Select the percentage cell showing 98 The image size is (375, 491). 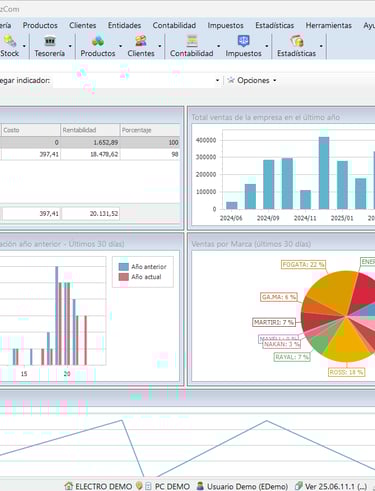point(150,154)
